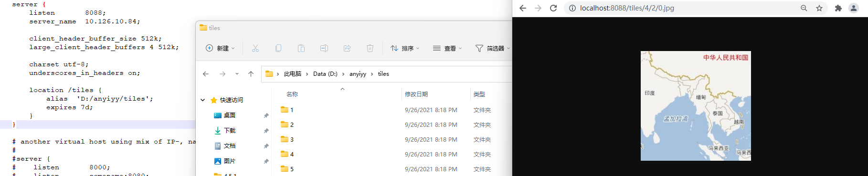Click the pin icon beside 图片
868x176 pixels.
tap(266, 161)
